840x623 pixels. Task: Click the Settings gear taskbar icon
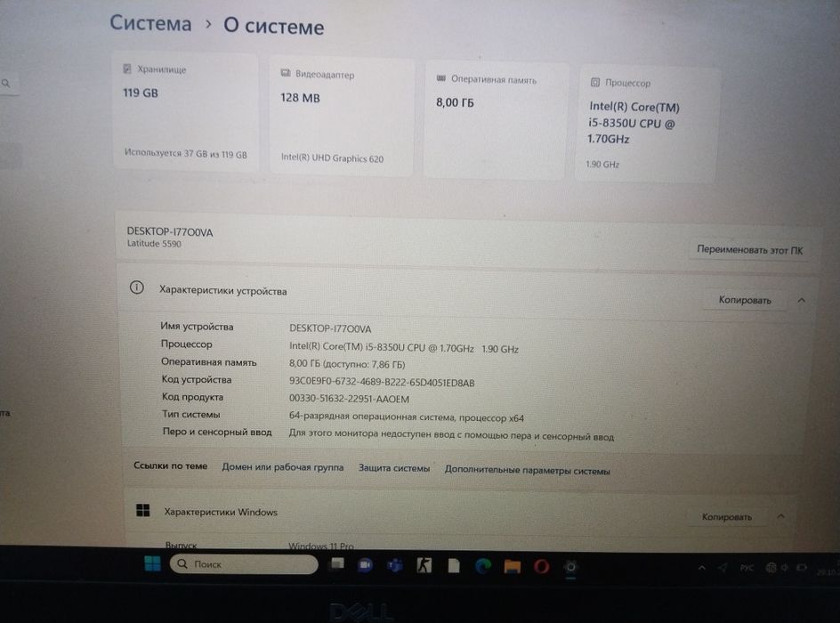[571, 567]
